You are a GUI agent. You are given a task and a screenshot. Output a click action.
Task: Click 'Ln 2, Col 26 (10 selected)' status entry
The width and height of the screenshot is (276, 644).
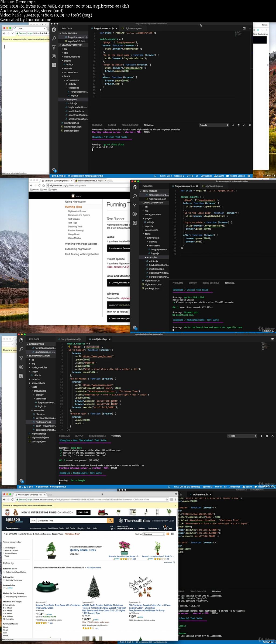pos(187,487)
